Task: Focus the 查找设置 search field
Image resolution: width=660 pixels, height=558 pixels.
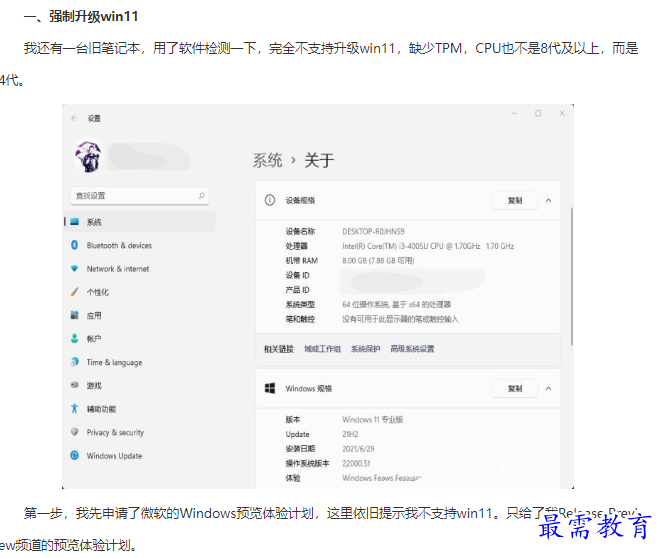Action: pyautogui.click(x=140, y=196)
